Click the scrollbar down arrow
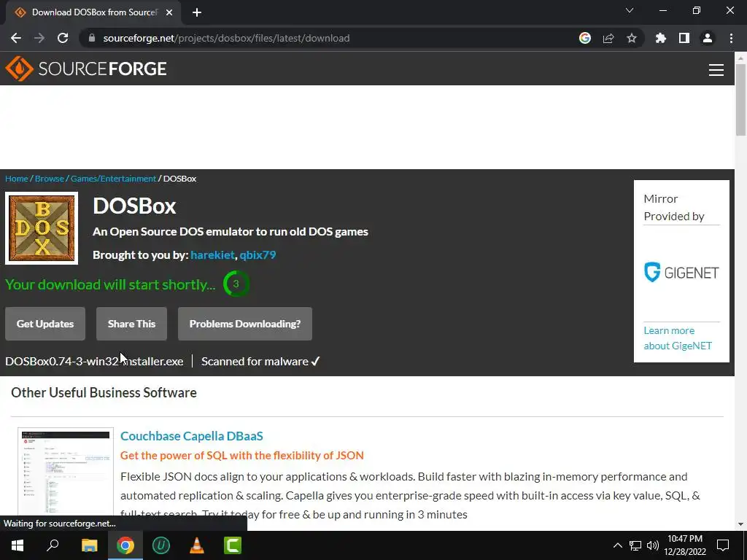 point(741,524)
